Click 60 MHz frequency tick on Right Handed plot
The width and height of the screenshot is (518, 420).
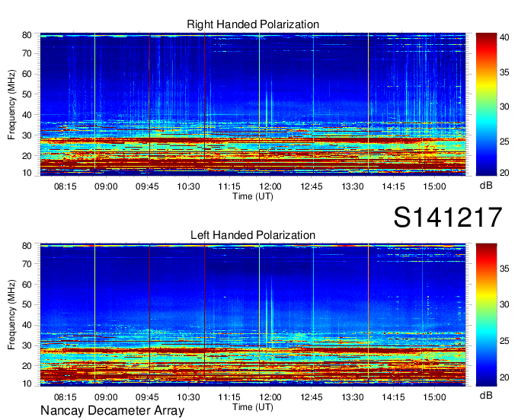tap(27, 74)
